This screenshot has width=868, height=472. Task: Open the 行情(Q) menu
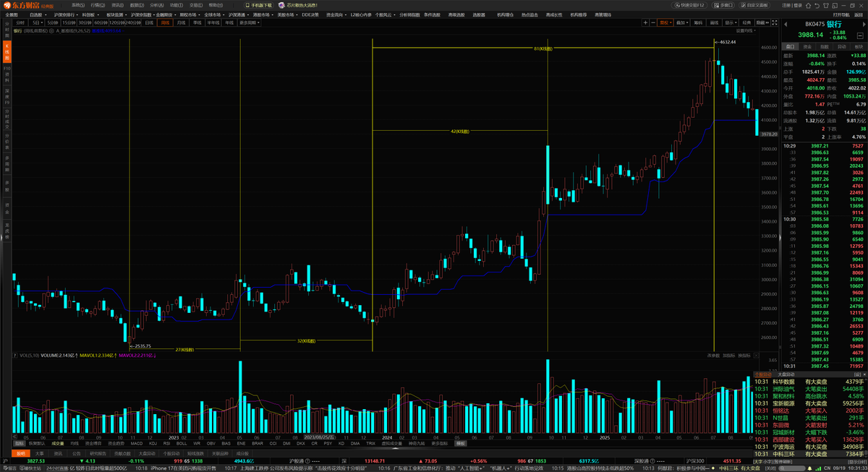click(98, 5)
